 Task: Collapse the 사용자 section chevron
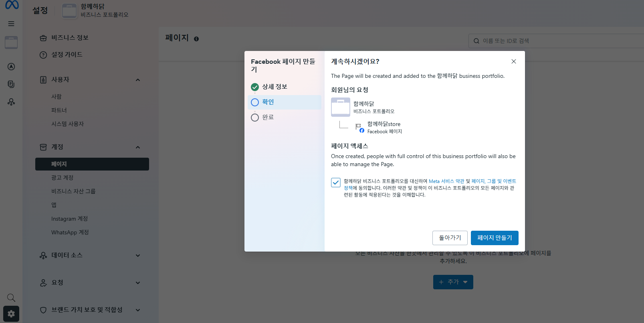[138, 80]
